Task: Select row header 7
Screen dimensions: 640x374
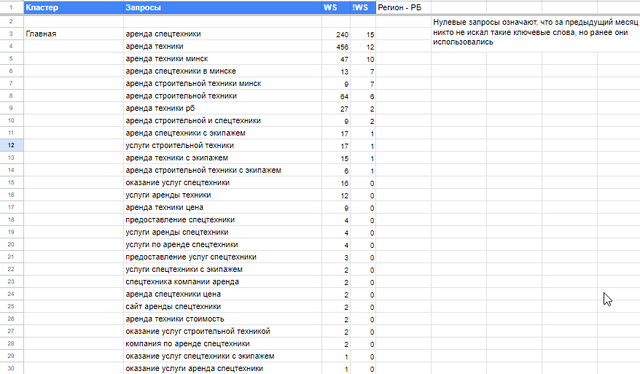Action: pos(11,83)
